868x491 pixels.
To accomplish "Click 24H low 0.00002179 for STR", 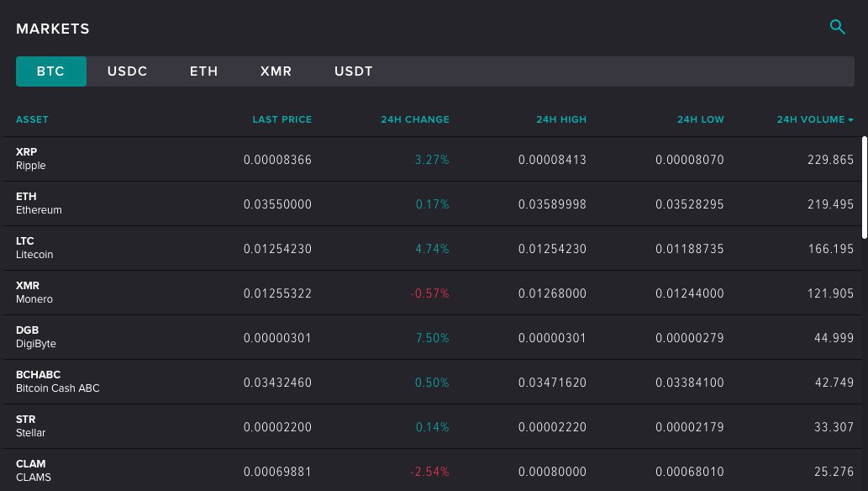I will click(x=689, y=427).
